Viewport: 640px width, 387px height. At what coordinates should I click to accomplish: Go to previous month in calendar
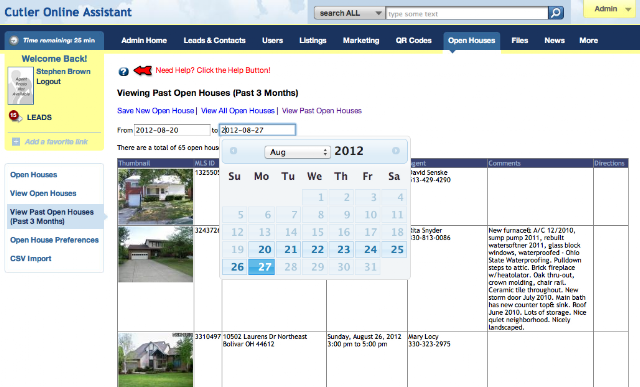(x=233, y=151)
